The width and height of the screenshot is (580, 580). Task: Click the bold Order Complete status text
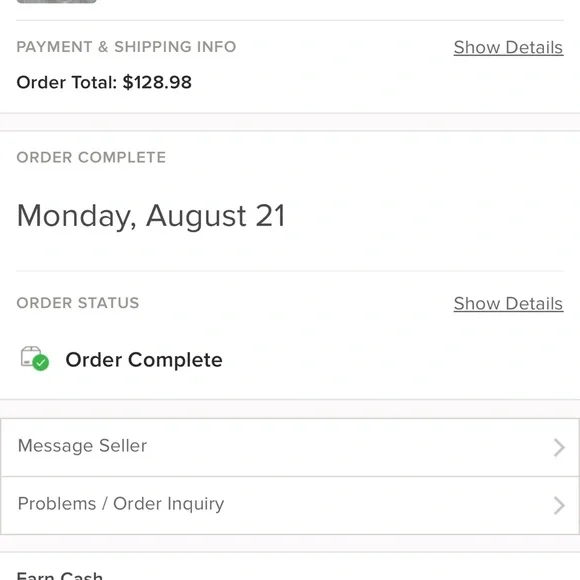tap(144, 360)
